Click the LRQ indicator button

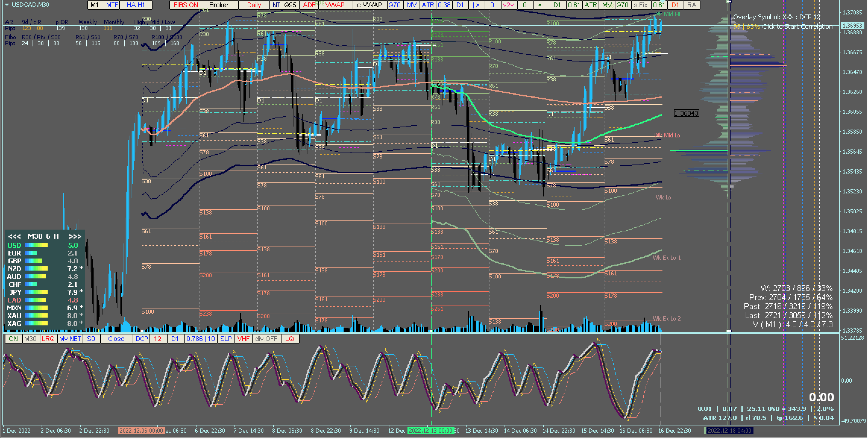[x=48, y=339]
